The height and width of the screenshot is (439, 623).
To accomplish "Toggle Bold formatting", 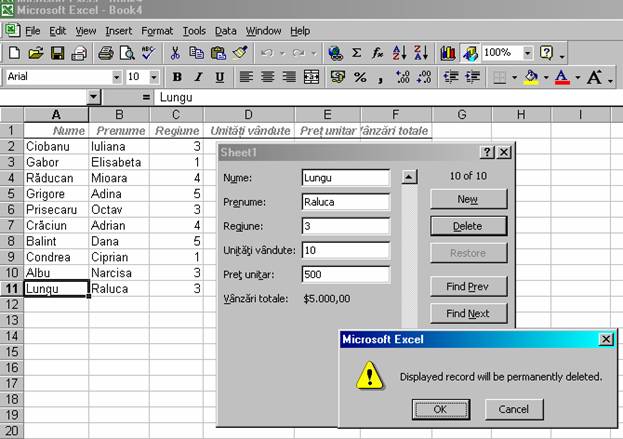I will tap(177, 77).
